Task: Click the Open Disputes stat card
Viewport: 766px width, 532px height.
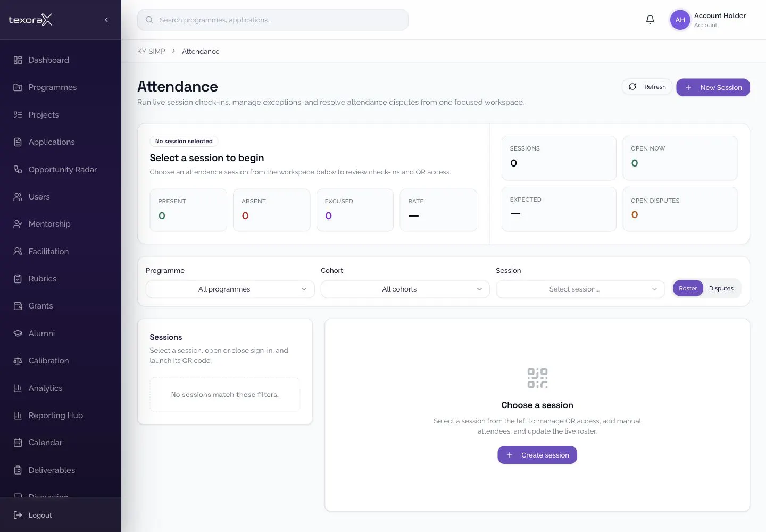Action: (x=680, y=209)
